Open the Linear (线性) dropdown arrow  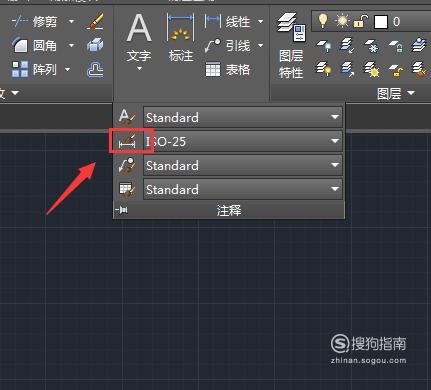(x=260, y=22)
